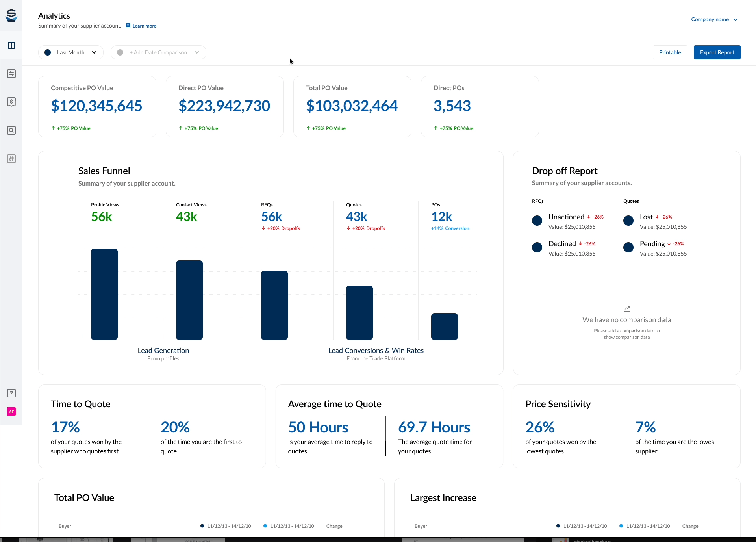Image resolution: width=756 pixels, height=542 pixels.
Task: Click the book icon beside Learn more
Action: [x=128, y=26]
